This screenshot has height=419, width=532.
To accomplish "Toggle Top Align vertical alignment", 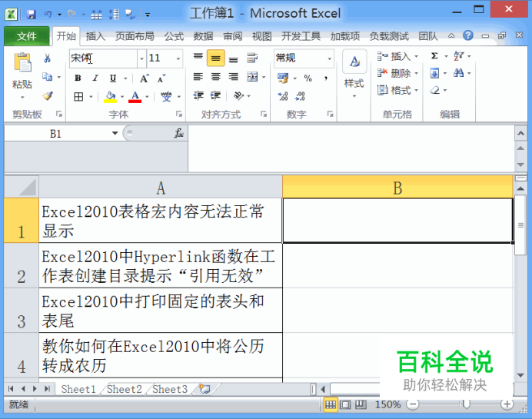I will 198,58.
